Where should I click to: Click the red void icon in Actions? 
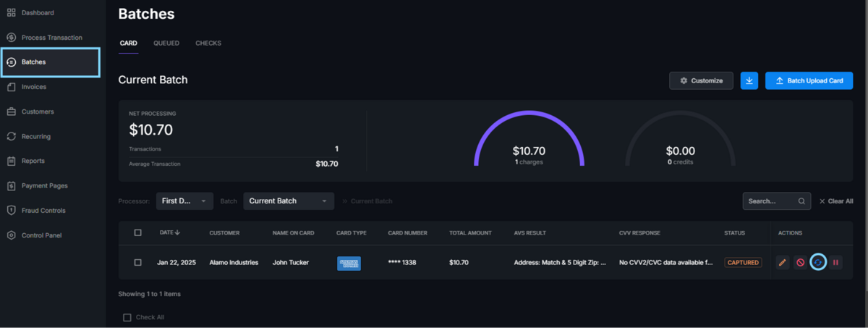tap(801, 262)
